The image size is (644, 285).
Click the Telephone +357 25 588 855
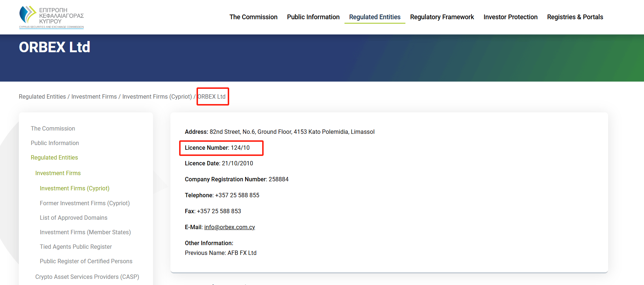(222, 195)
